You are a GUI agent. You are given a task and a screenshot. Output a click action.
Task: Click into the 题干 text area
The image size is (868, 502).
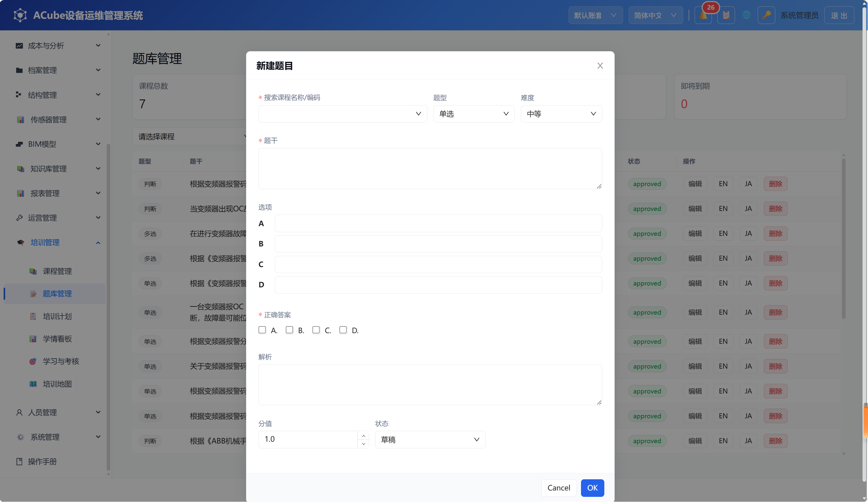click(x=430, y=169)
